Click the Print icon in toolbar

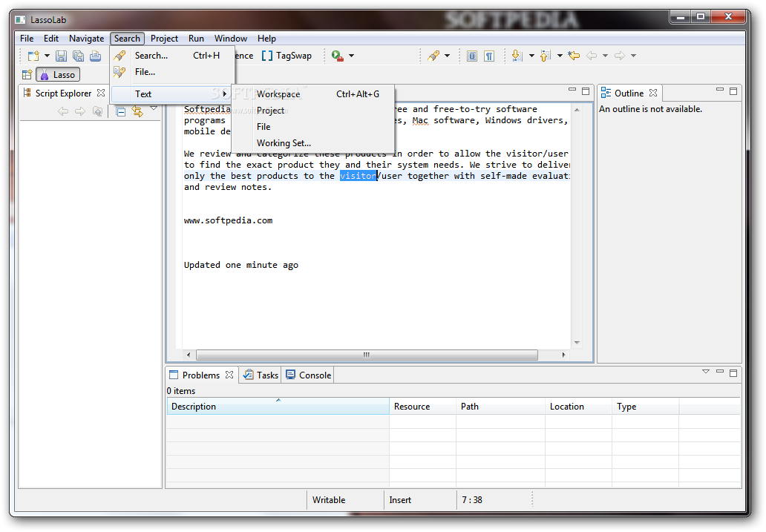[95, 56]
